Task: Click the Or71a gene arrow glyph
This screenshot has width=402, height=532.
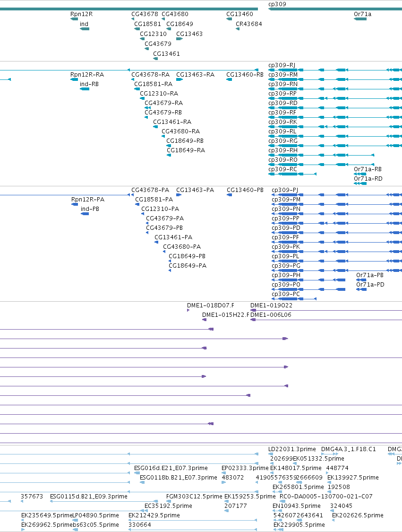Action: (360, 19)
